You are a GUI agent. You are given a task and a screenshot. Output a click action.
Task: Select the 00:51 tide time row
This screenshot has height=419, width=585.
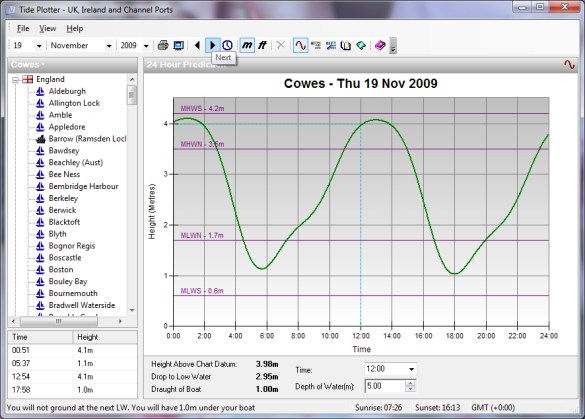point(72,350)
